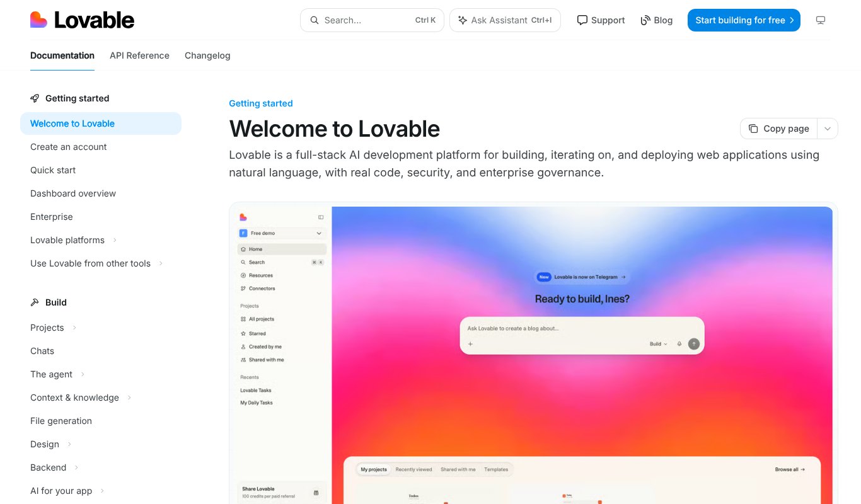Visit the Blog link
Viewport: 861px width, 504px height.
[656, 20]
